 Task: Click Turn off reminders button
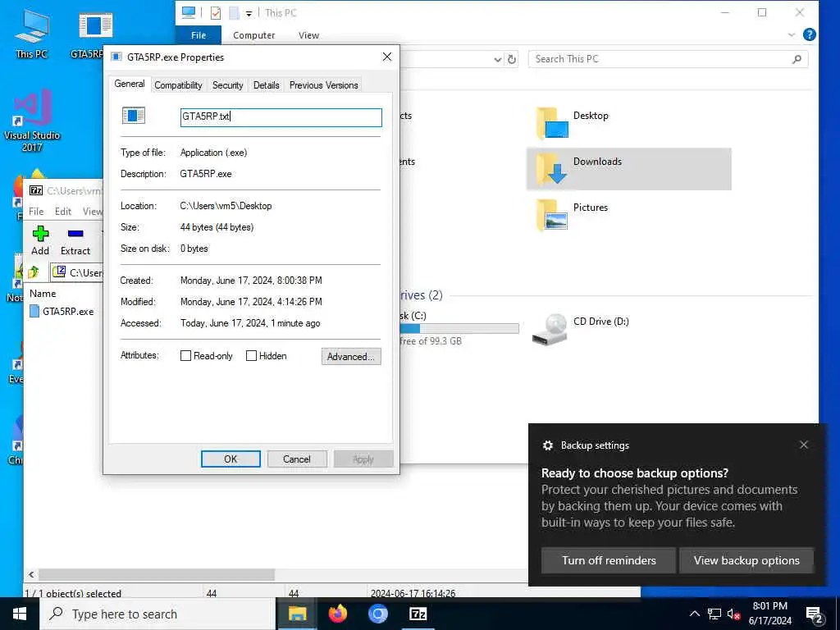tap(609, 560)
